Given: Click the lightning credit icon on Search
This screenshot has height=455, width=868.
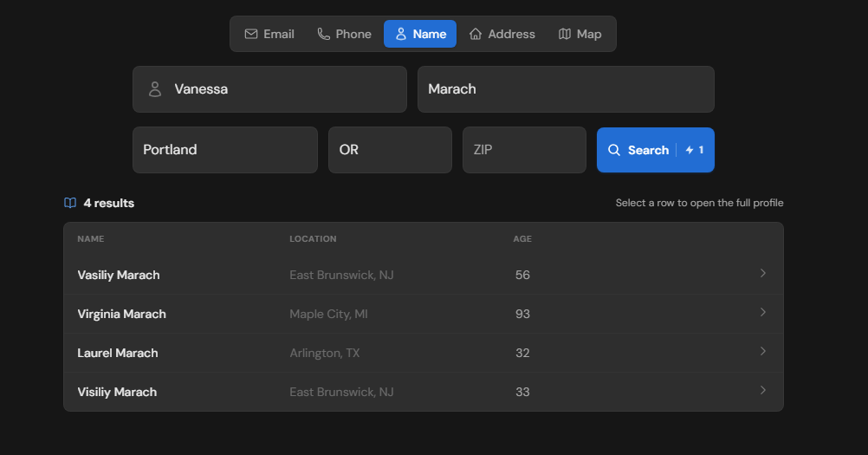Looking at the screenshot, I should click(690, 150).
